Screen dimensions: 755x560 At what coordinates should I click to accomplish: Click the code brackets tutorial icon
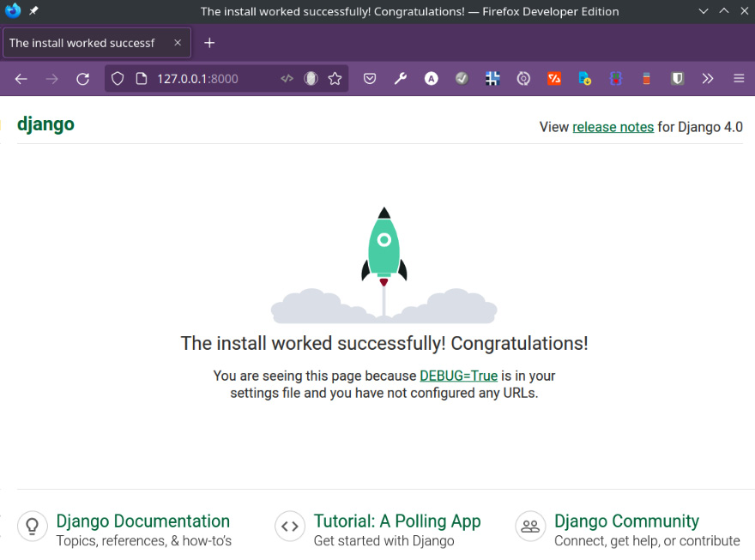click(290, 527)
